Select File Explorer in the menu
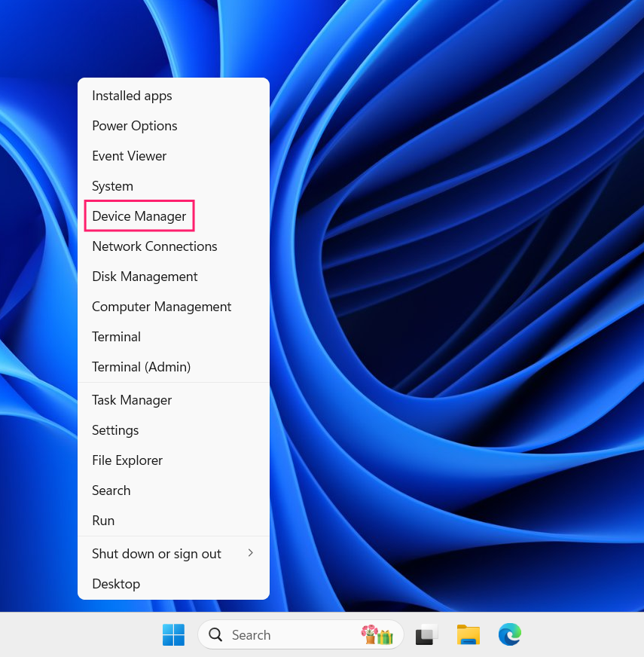Image resolution: width=644 pixels, height=657 pixels. click(x=173, y=460)
